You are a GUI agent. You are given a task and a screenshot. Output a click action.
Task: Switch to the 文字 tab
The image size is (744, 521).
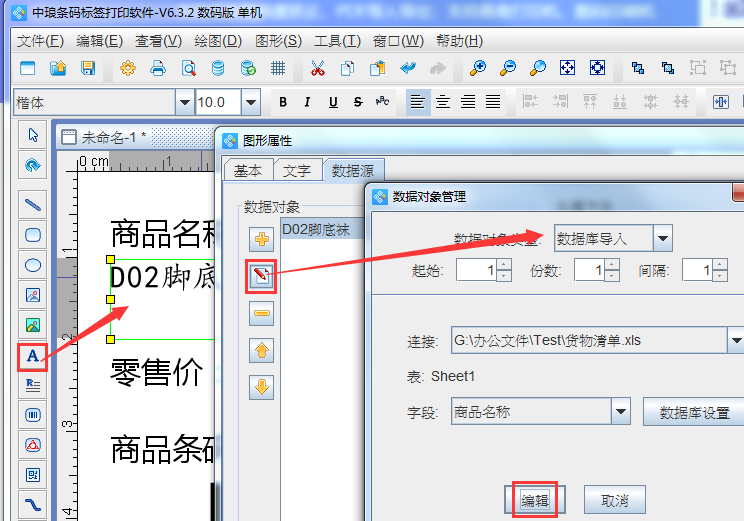pos(297,171)
